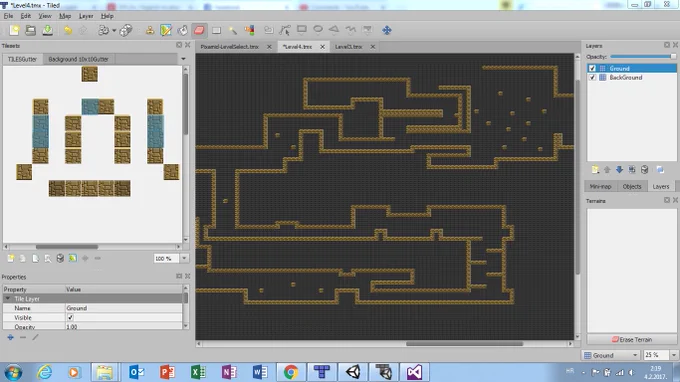Uncheck the Visible property checkbox
This screenshot has width=680, height=382.
(x=70, y=317)
